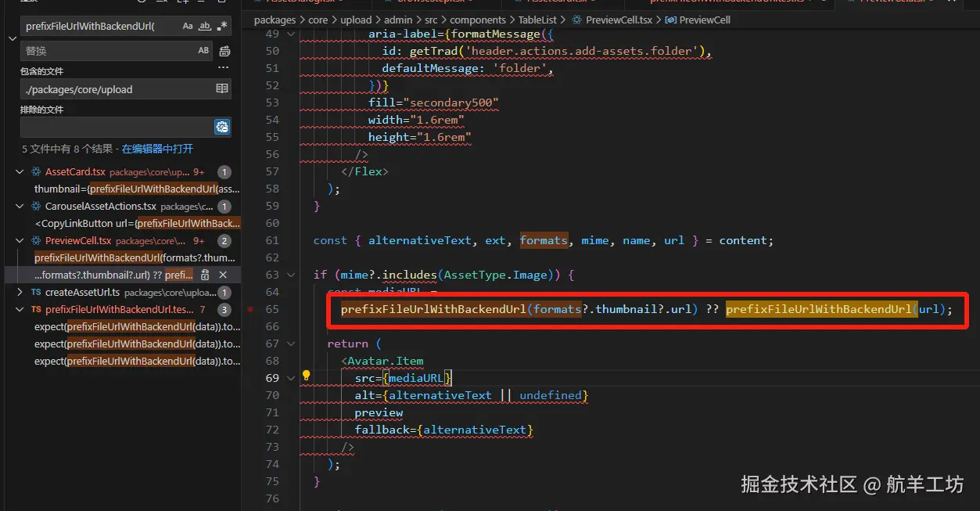Screen dimensions: 980x511
Task: Click 'Avatar.Item' JSX tag
Action: coord(386,361)
